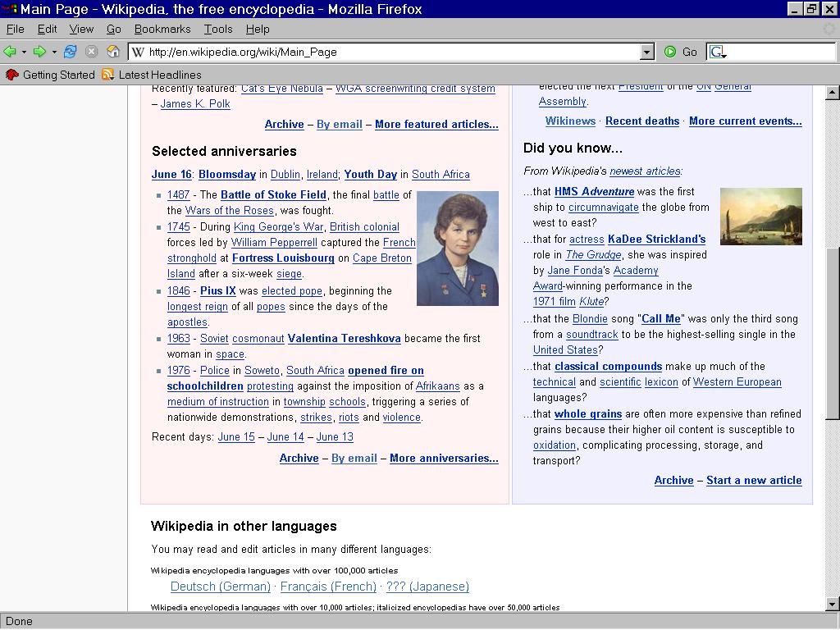
Task: Open the Bookmarks menu
Action: (162, 29)
